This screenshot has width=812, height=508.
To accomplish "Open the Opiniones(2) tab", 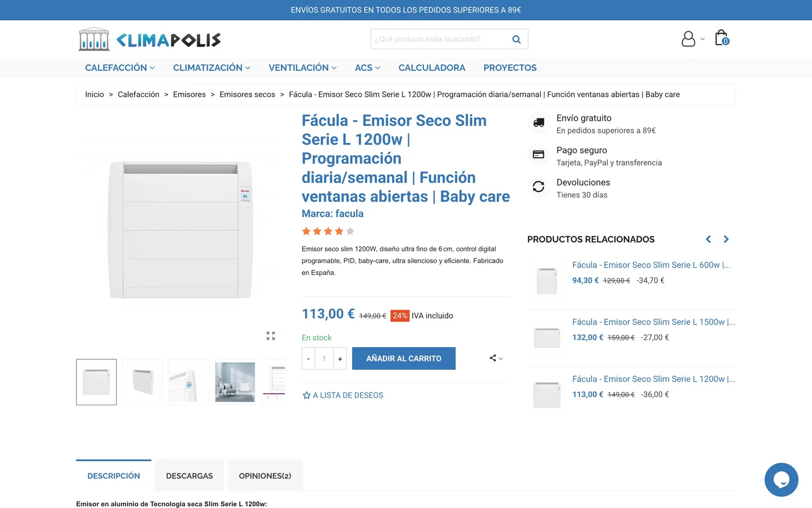I will pos(265,475).
